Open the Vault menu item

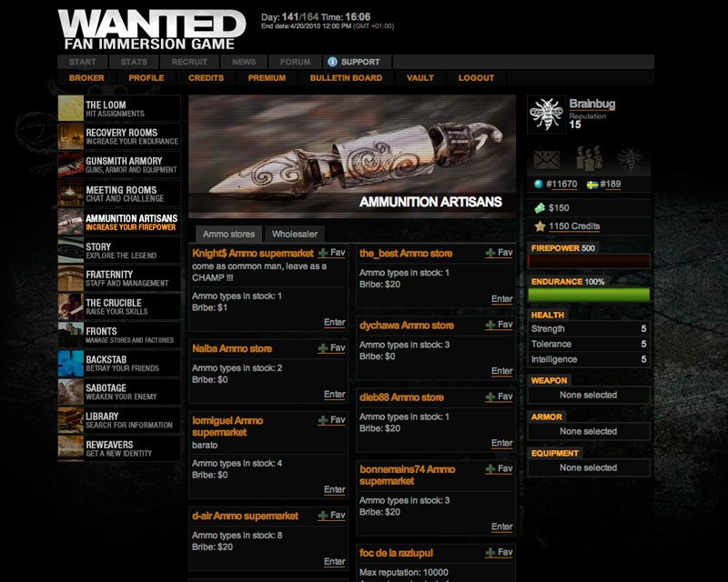(x=420, y=78)
